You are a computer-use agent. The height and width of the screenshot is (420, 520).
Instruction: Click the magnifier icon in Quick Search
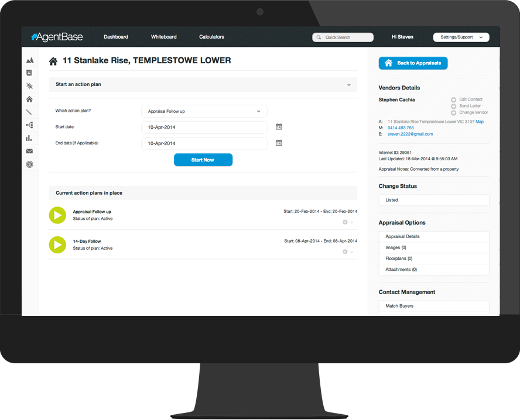pos(319,37)
